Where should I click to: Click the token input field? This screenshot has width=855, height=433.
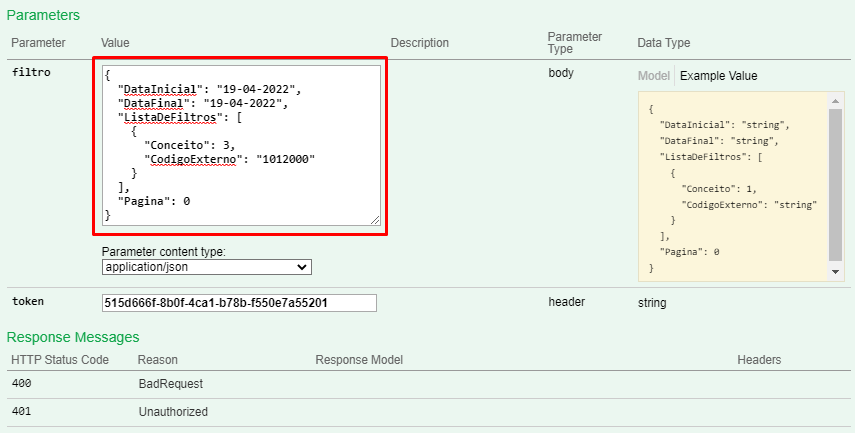pos(239,303)
